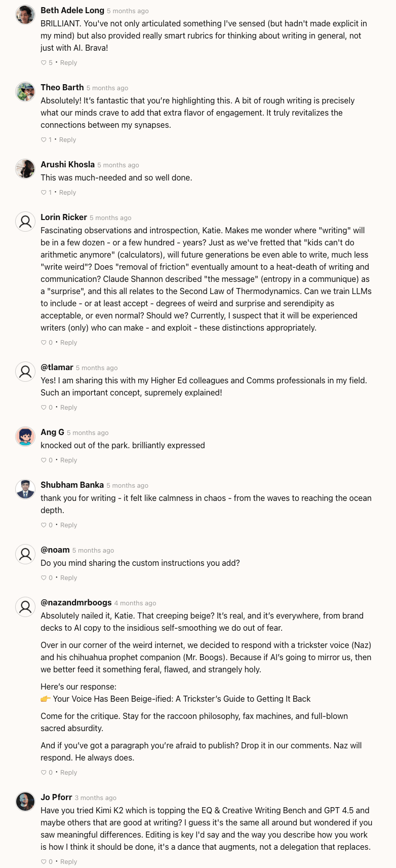
Task: Heart Lorin Ricker's comment
Action: (x=44, y=343)
